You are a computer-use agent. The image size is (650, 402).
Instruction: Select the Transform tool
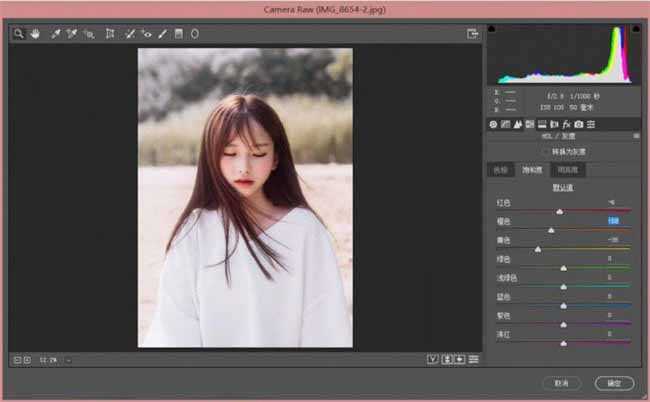(110, 34)
